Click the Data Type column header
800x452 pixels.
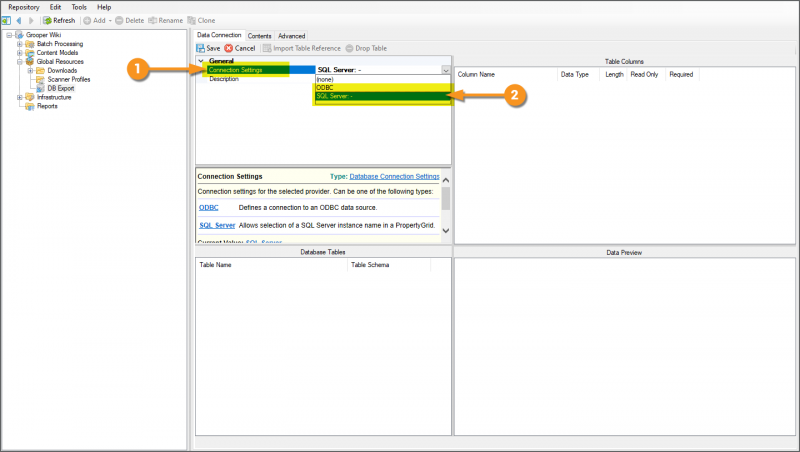point(574,74)
